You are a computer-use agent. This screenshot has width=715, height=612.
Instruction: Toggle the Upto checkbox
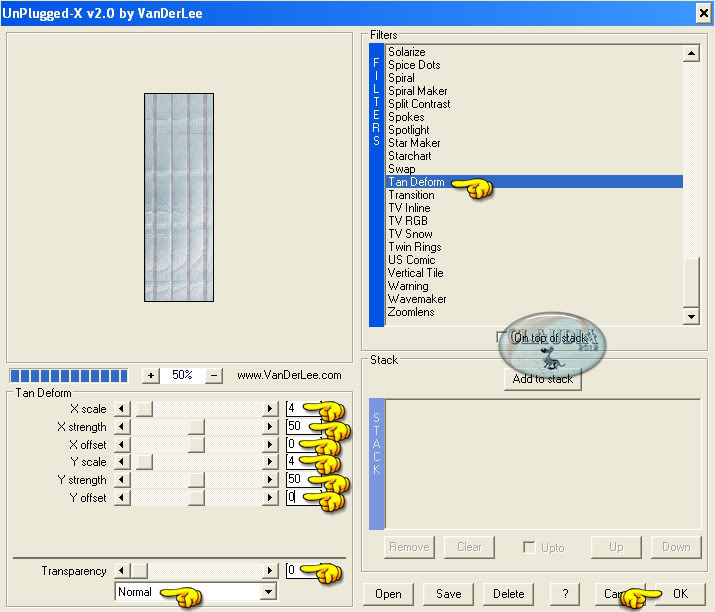pyautogui.click(x=529, y=547)
